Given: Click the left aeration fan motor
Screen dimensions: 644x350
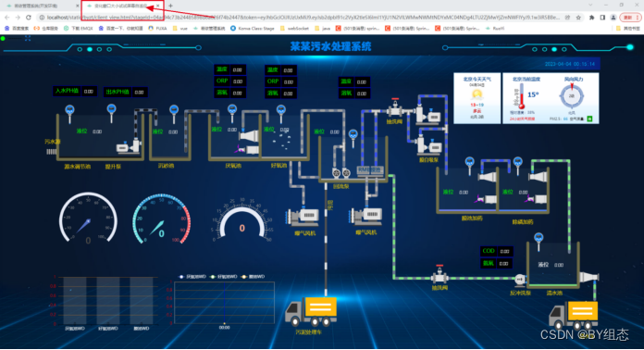Looking at the screenshot, I should [303, 217].
